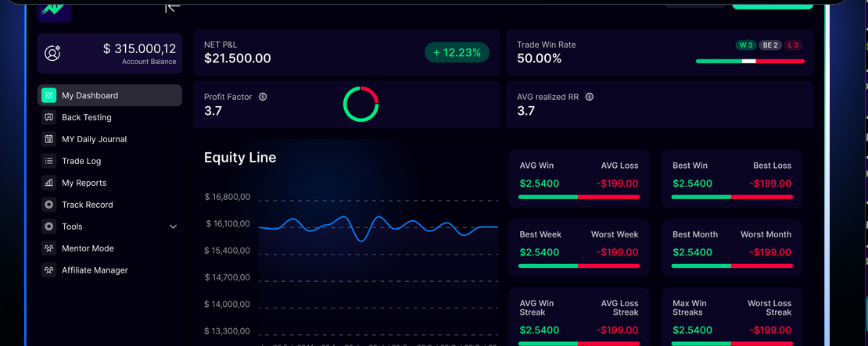
Task: Open the My Dashboard menu item
Action: coord(90,95)
